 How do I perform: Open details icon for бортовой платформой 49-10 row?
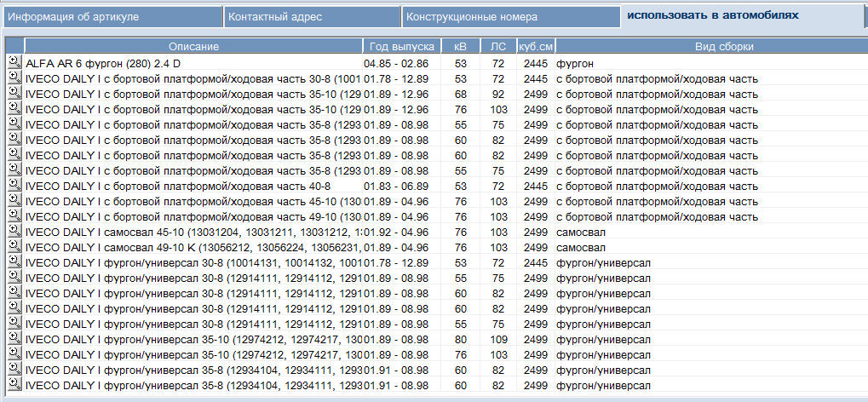point(14,215)
